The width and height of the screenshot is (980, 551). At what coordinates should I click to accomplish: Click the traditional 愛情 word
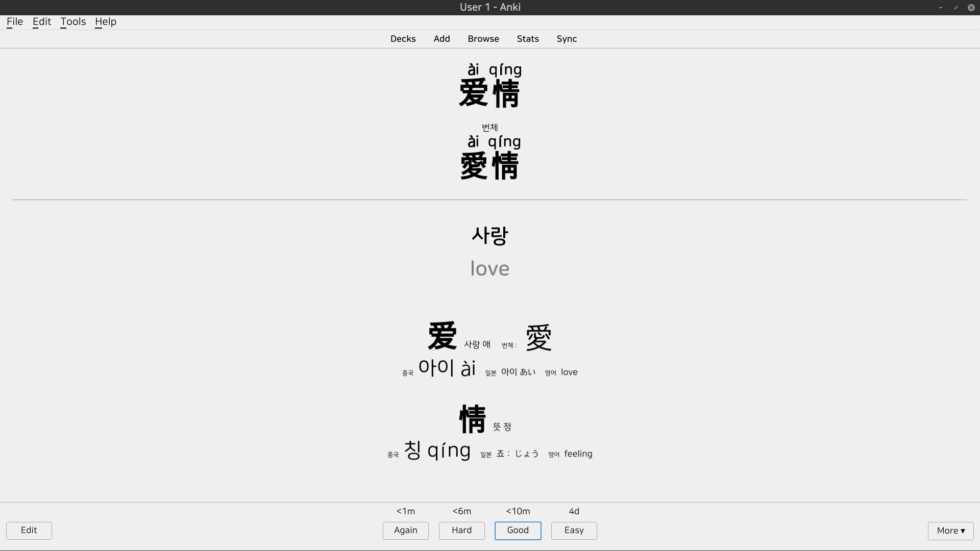[489, 166]
